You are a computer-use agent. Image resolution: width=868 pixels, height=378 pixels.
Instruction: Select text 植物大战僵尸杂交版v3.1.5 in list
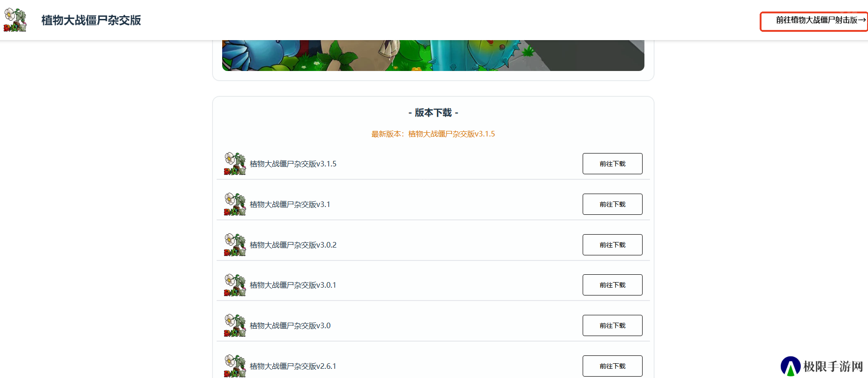(293, 164)
